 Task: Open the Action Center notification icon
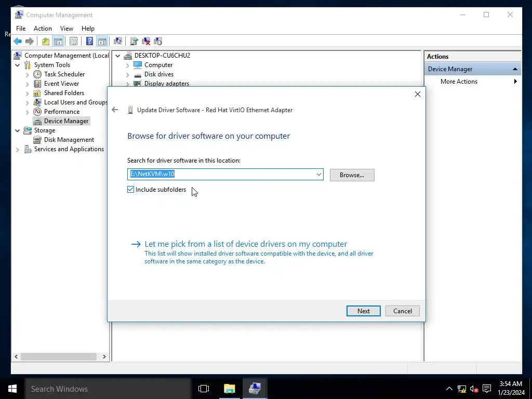point(486,389)
